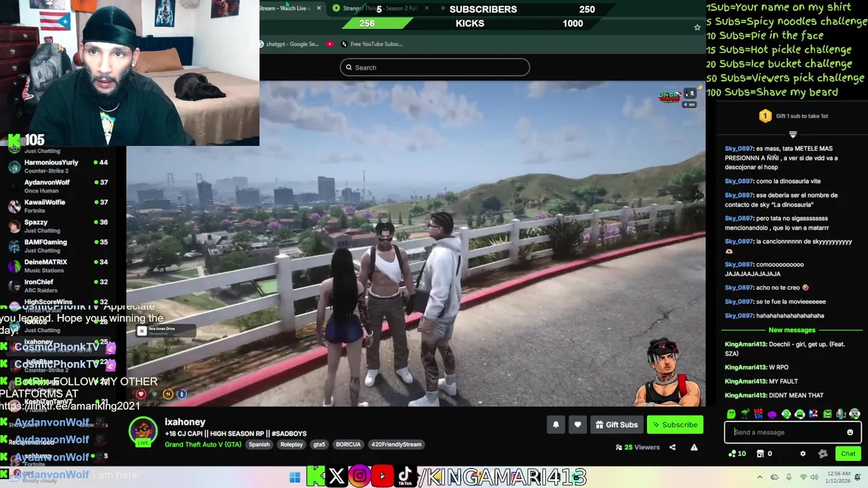Image resolution: width=868 pixels, height=488 pixels.
Task: Pick the last green headphone emote
Action: 854,414
